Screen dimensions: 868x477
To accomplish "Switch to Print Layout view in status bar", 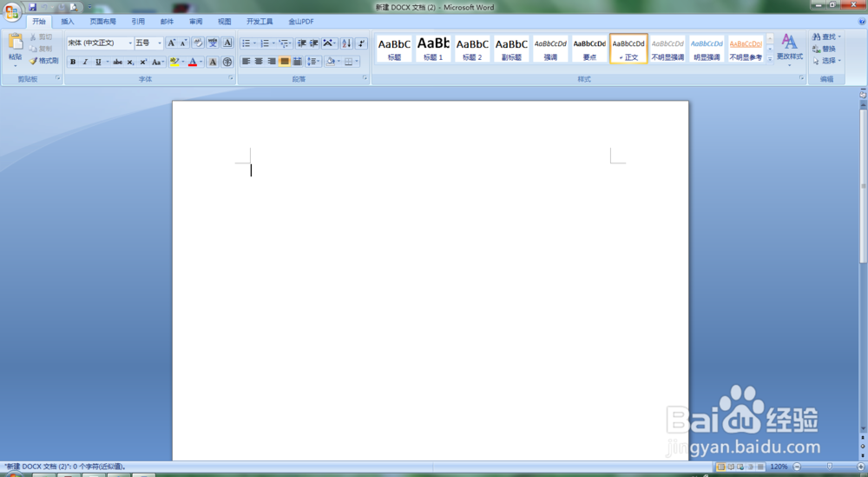I will (x=720, y=467).
